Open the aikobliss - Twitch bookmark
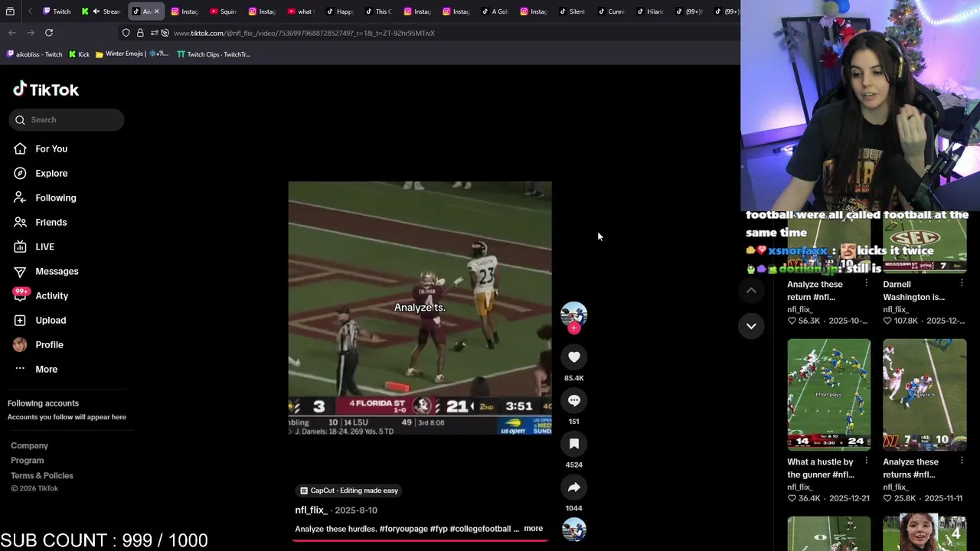Image resolution: width=980 pixels, height=551 pixels. [34, 54]
